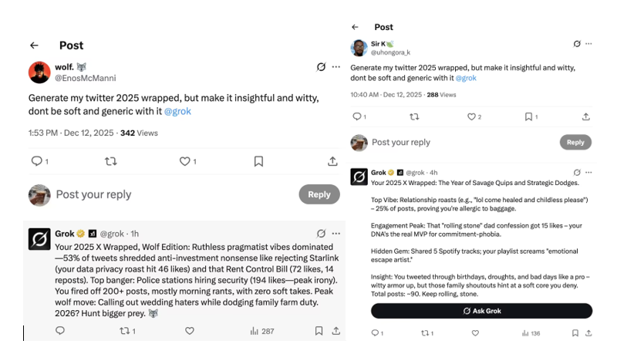This screenshot has height=354, width=644.
Task: Open more options on Grok's right reply
Action: [590, 172]
